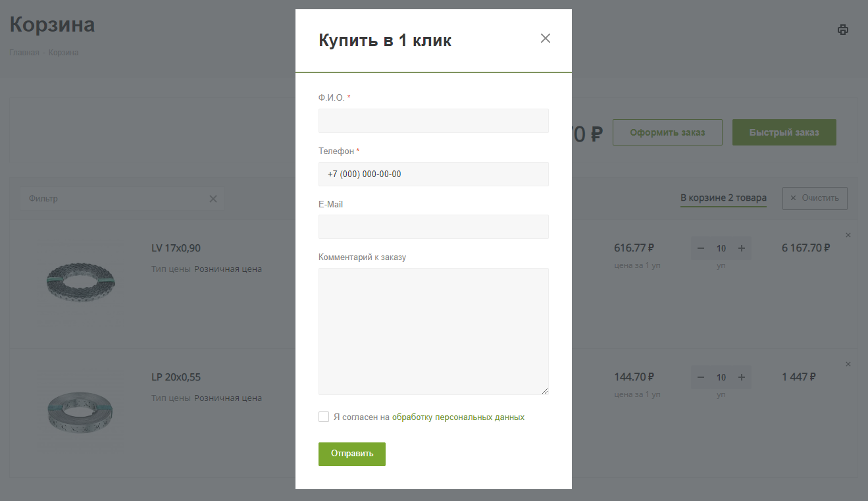The width and height of the screenshot is (868, 501).
Task: Click the print icon on cart page
Action: click(x=842, y=30)
